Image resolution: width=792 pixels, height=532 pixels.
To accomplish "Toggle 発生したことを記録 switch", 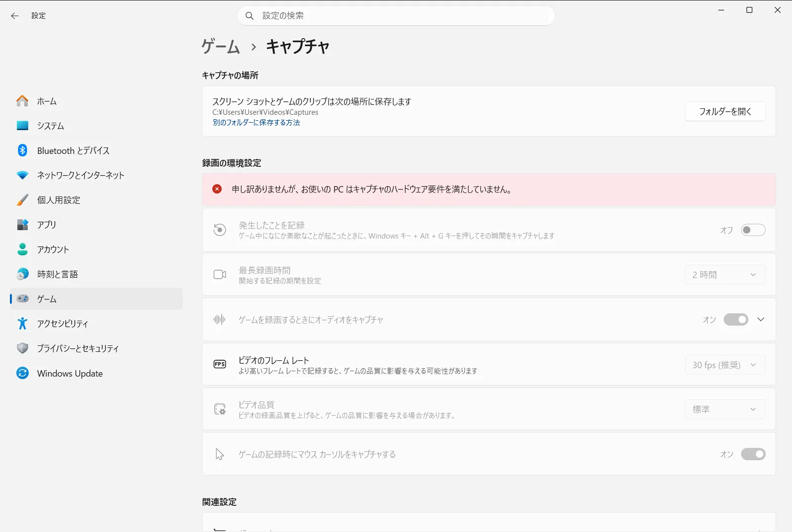I will [x=753, y=230].
